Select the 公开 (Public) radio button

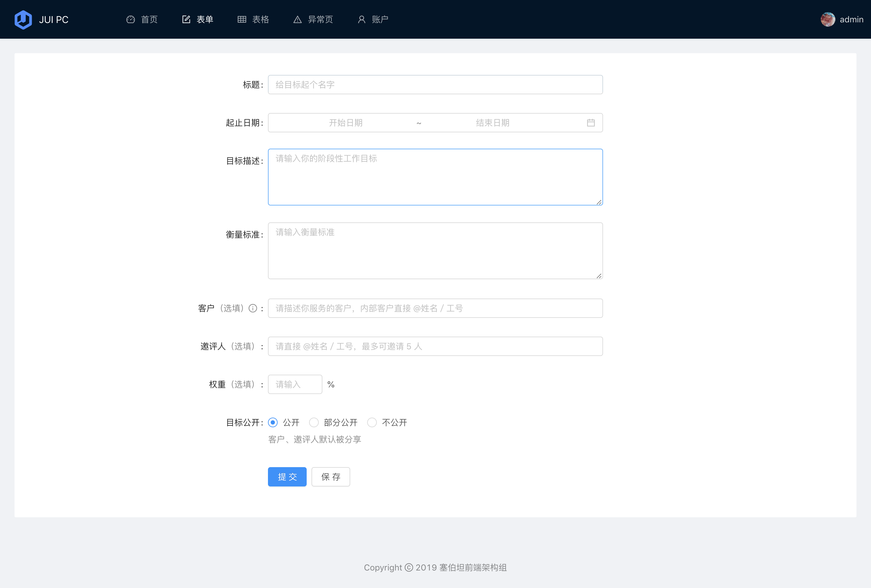point(273,422)
